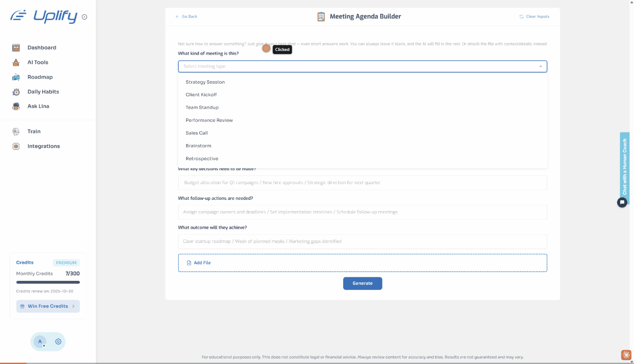The height and width of the screenshot is (364, 634).
Task: Click the Daily Habits icon
Action: 16,92
